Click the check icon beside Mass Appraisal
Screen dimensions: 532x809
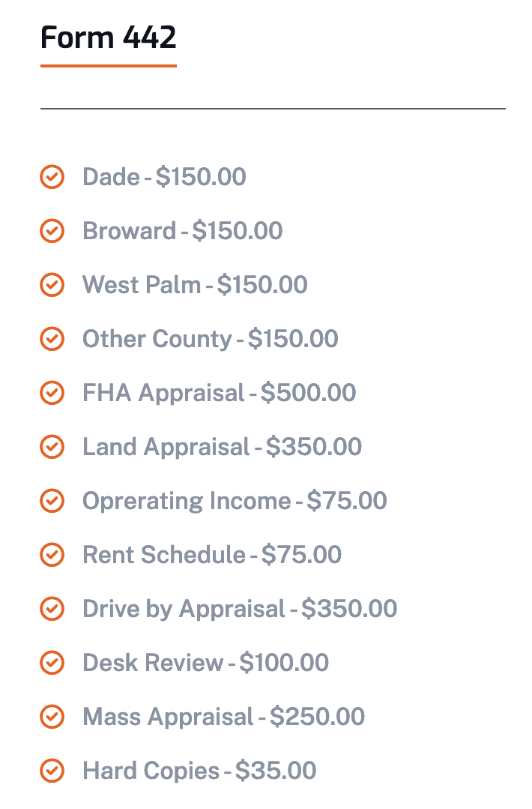pos(52,717)
